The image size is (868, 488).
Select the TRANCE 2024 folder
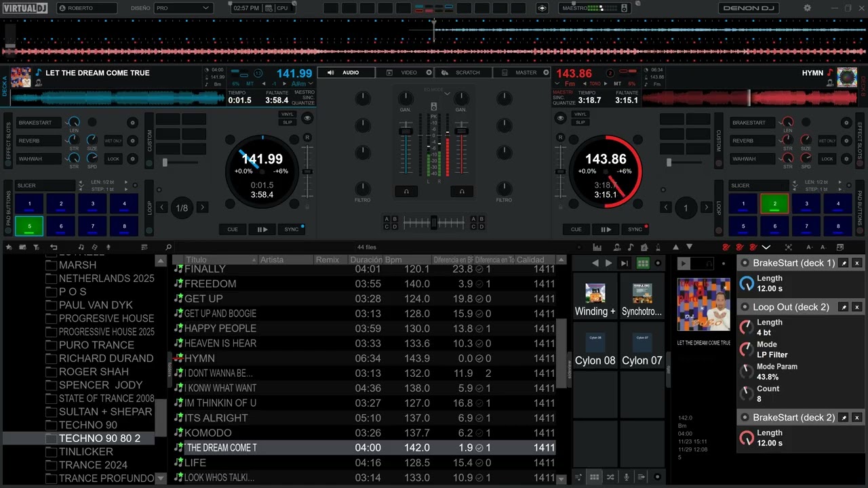tap(93, 465)
